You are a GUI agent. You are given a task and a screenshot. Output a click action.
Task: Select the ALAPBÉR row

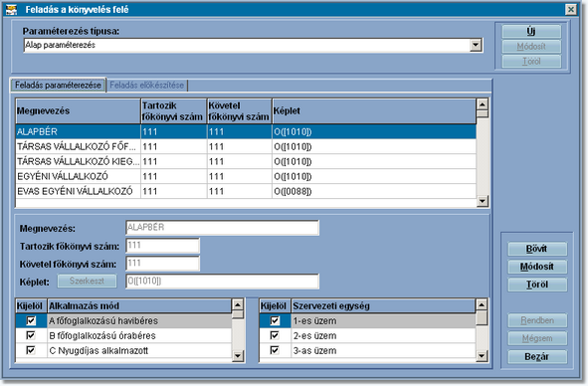coord(246,131)
